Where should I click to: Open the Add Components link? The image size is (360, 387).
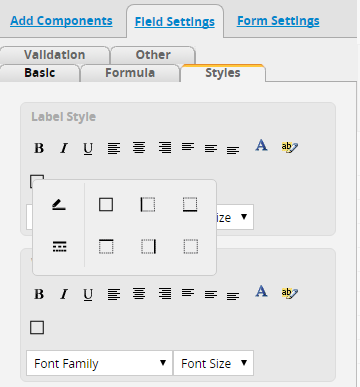coord(61,21)
